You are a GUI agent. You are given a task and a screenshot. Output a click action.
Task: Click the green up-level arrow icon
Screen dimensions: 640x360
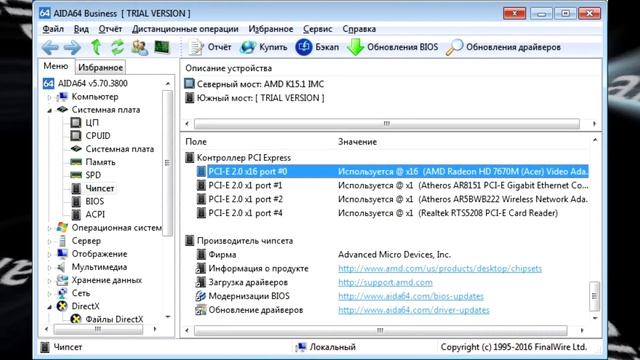click(x=96, y=47)
